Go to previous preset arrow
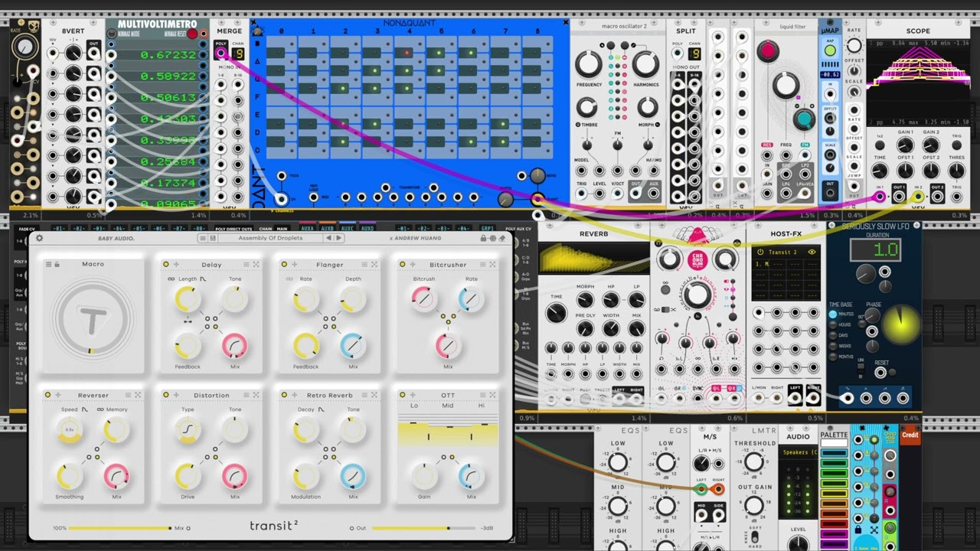The width and height of the screenshot is (980, 551). 328,238
